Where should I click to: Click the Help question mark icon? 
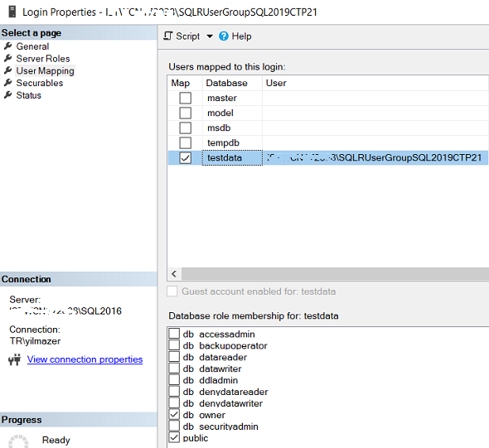(x=224, y=36)
